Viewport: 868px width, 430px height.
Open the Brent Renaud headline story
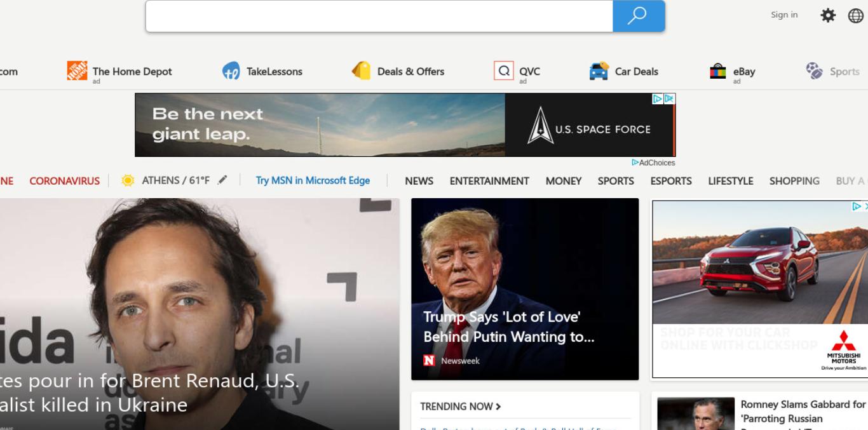(149, 393)
